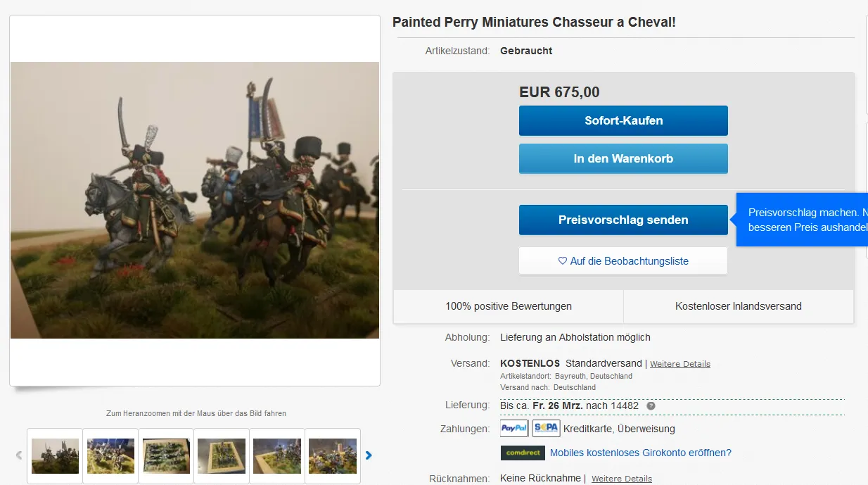Select the fourth thumbnail with the framed base
Screen dimensions: 868x485
pos(222,456)
